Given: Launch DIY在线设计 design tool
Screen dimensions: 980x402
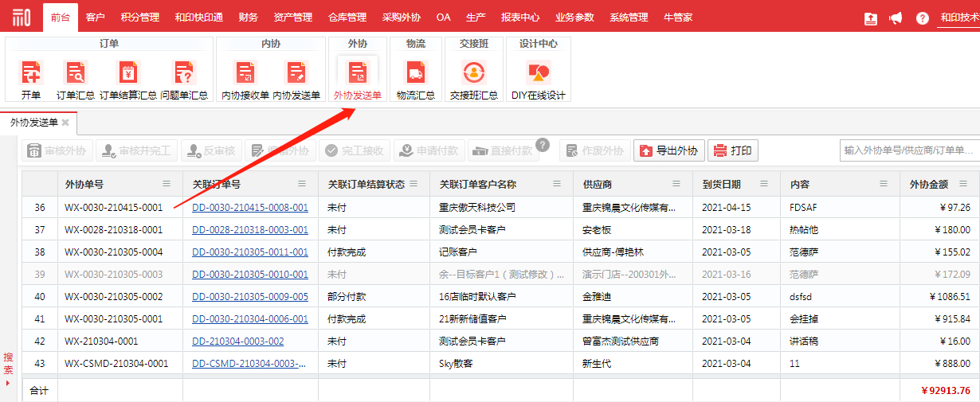Looking at the screenshot, I should [538, 75].
